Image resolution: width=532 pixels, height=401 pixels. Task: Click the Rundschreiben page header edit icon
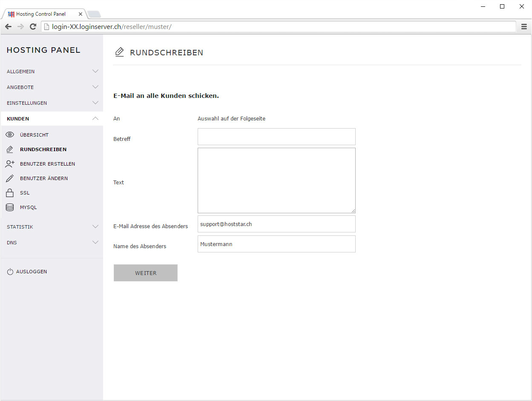point(120,52)
